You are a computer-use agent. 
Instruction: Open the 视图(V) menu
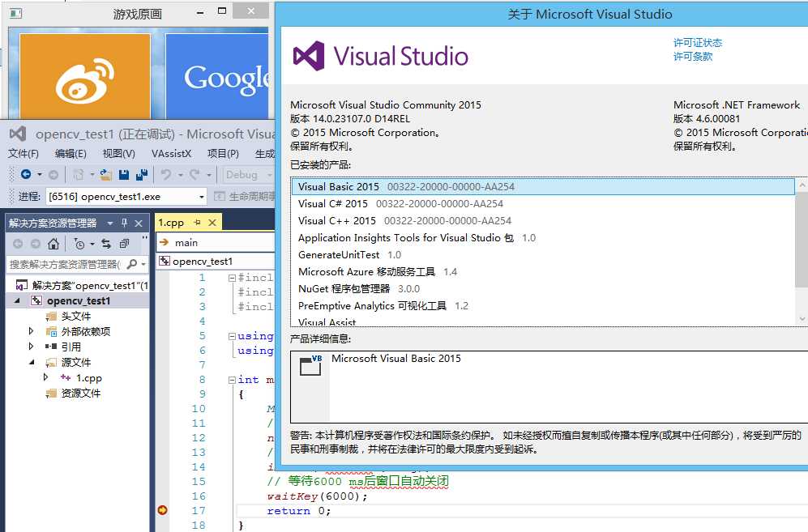click(119, 154)
